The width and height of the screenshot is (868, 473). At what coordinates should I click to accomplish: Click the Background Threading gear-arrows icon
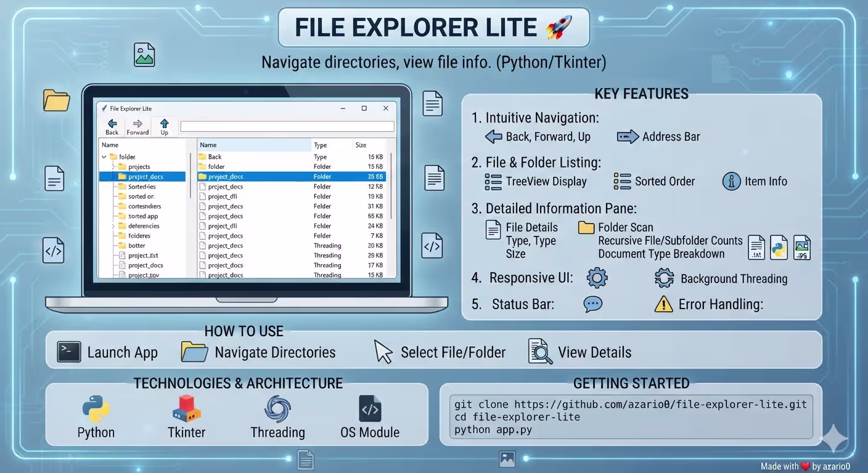pos(664,278)
